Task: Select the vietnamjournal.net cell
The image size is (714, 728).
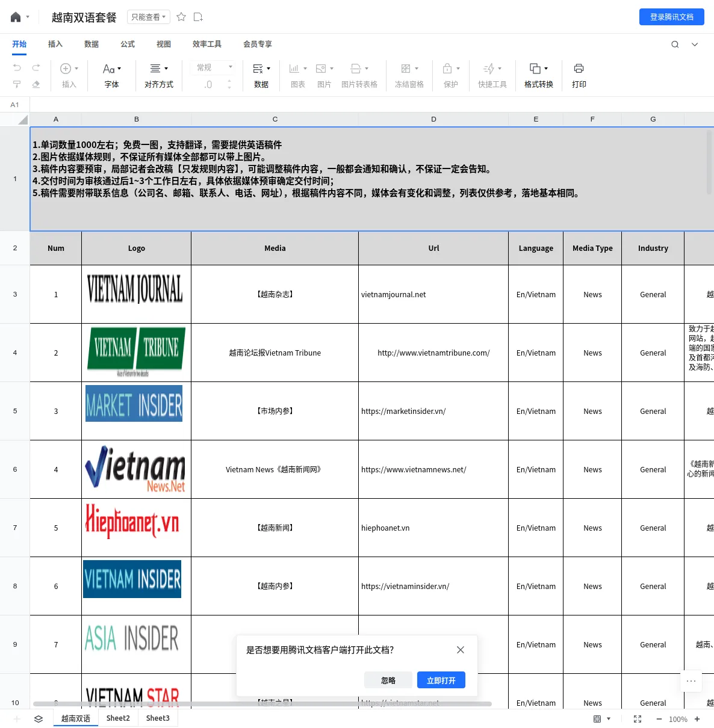Action: tap(433, 294)
